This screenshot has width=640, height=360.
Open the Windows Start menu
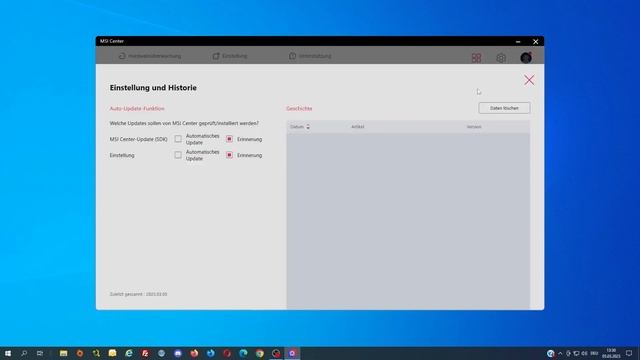(x=8, y=353)
